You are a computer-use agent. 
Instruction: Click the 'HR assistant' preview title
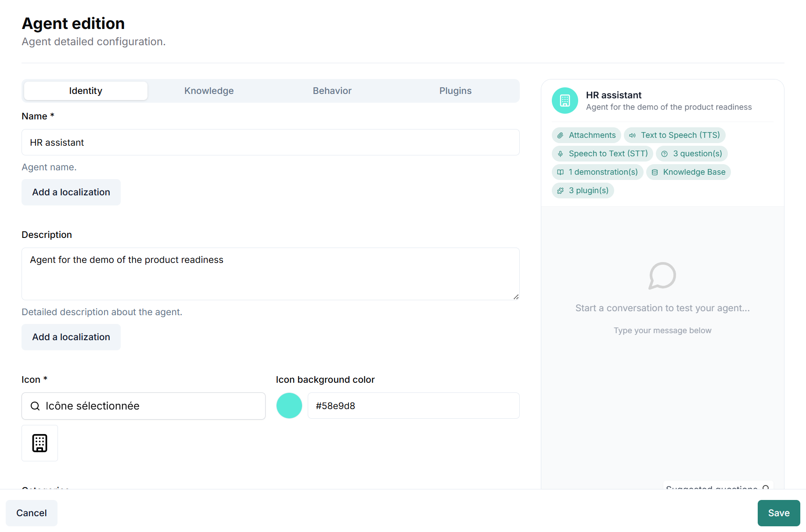(614, 95)
